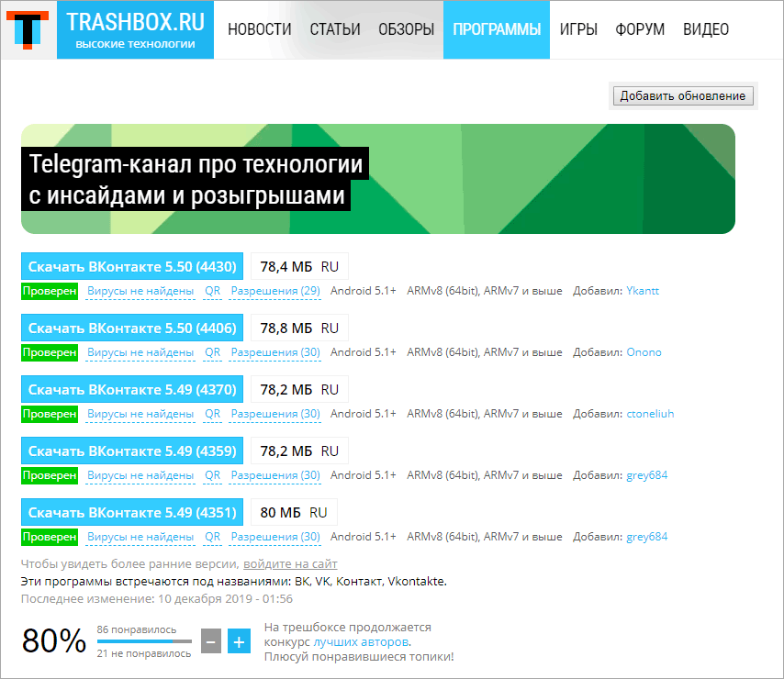
Task: Open uploader profile Onono
Action: (644, 352)
